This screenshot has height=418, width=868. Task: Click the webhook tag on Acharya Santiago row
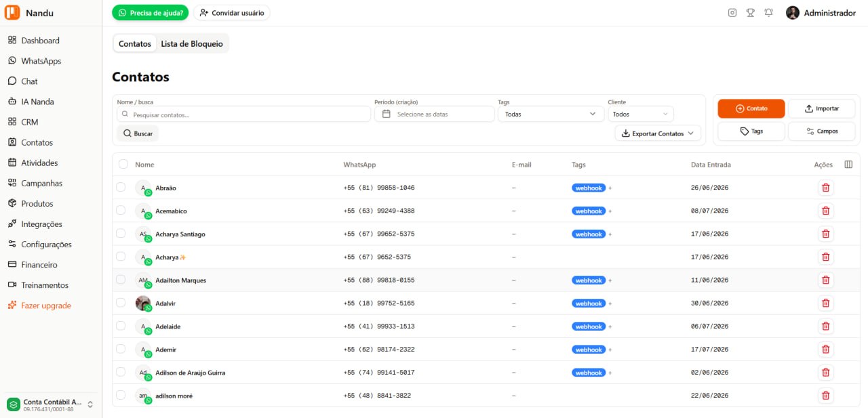tap(589, 234)
